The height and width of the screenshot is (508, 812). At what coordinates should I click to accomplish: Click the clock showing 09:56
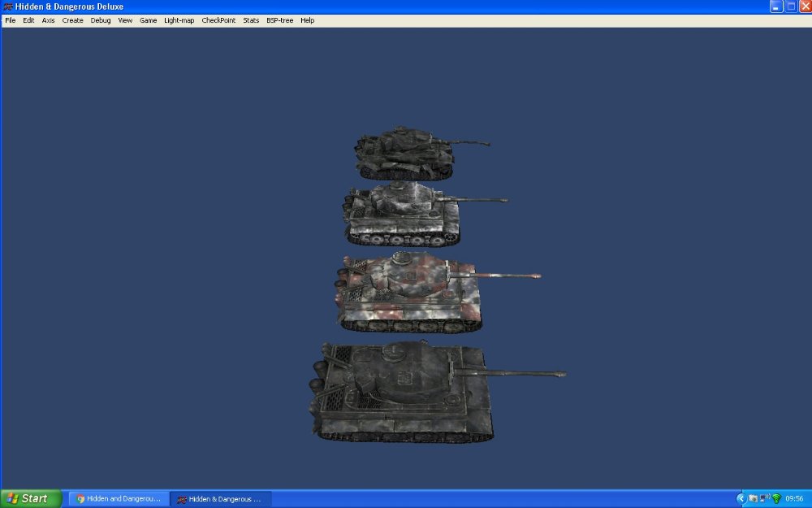click(794, 498)
